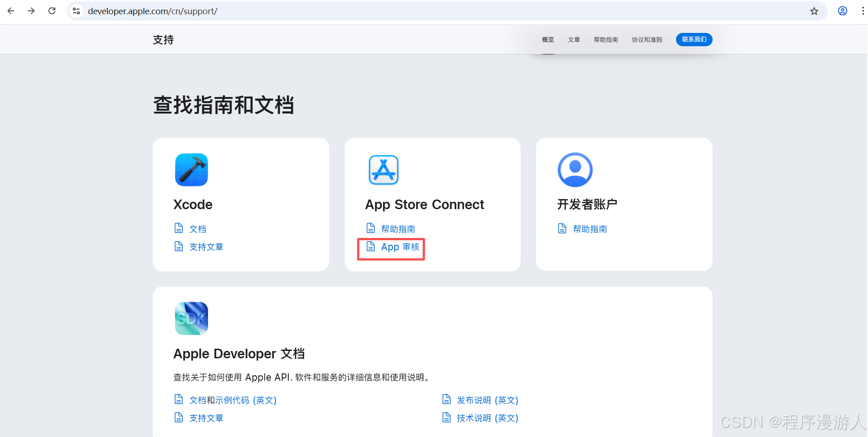Click document icon beside 发布说明 (英文)
This screenshot has height=437, width=868.
click(447, 399)
